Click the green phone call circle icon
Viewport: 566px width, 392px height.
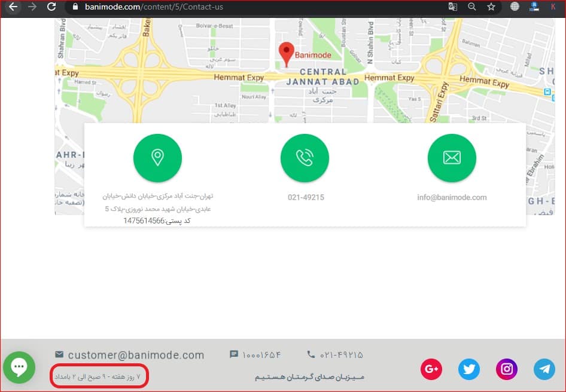click(305, 158)
